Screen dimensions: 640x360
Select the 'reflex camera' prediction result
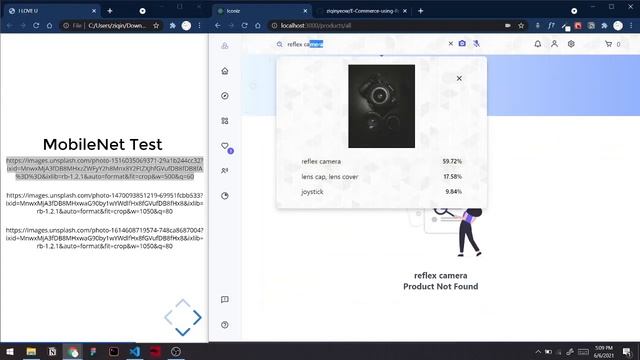(x=321, y=162)
